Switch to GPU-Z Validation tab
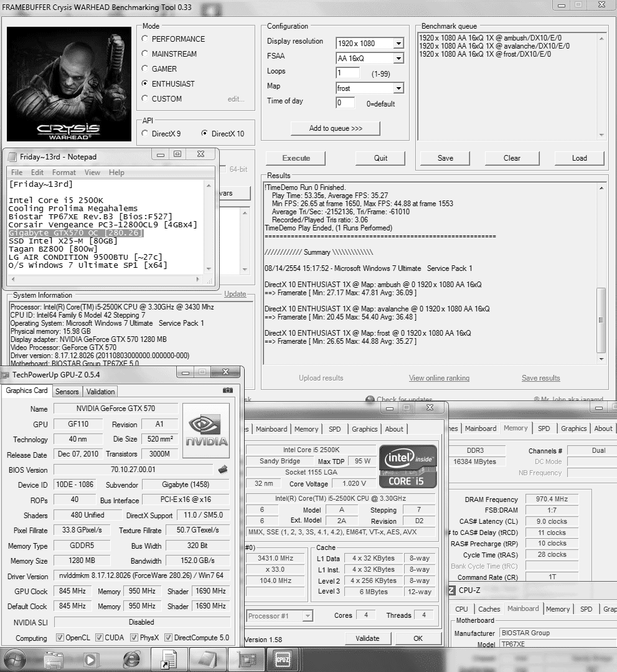 (x=101, y=391)
